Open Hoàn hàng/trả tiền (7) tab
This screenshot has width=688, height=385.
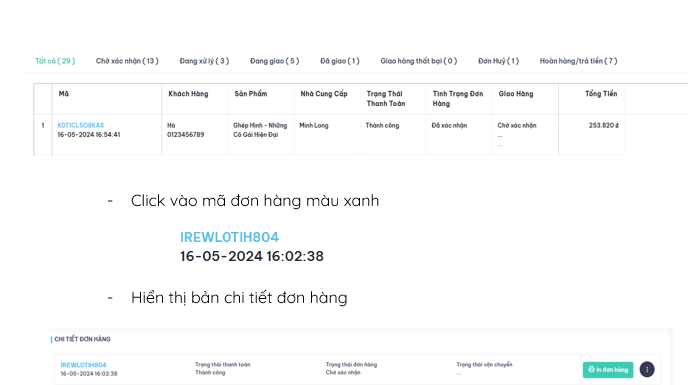pos(578,61)
